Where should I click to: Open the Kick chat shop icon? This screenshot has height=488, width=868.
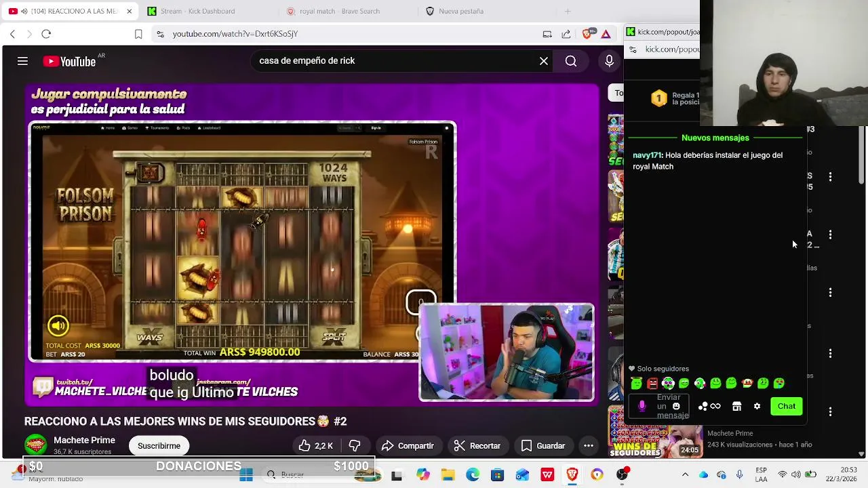pos(736,406)
